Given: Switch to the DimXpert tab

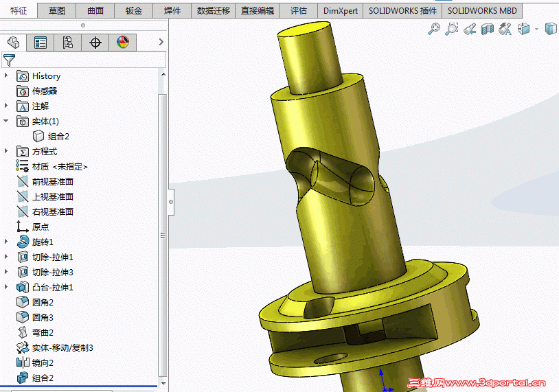Looking at the screenshot, I should pos(341,11).
